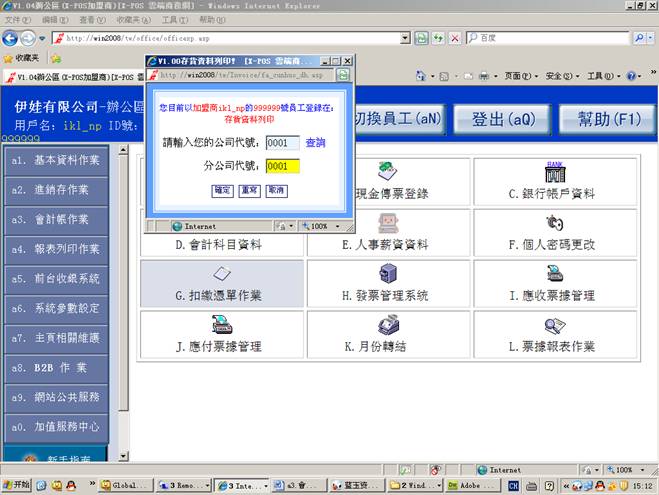The width and height of the screenshot is (659, 495).
Task: Click the browser back arrow button
Action: coord(13,38)
